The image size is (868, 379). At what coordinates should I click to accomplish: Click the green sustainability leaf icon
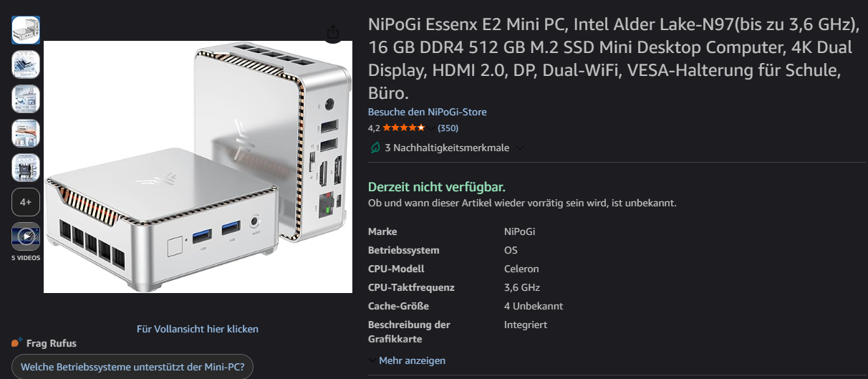(375, 148)
